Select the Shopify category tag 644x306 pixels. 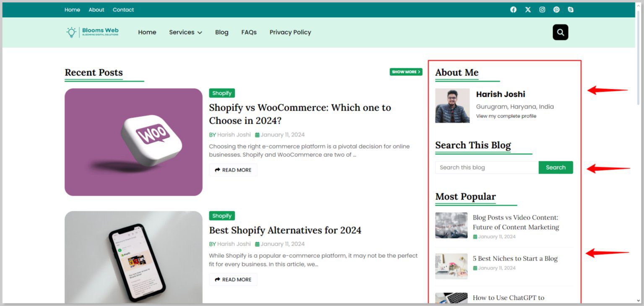click(222, 93)
